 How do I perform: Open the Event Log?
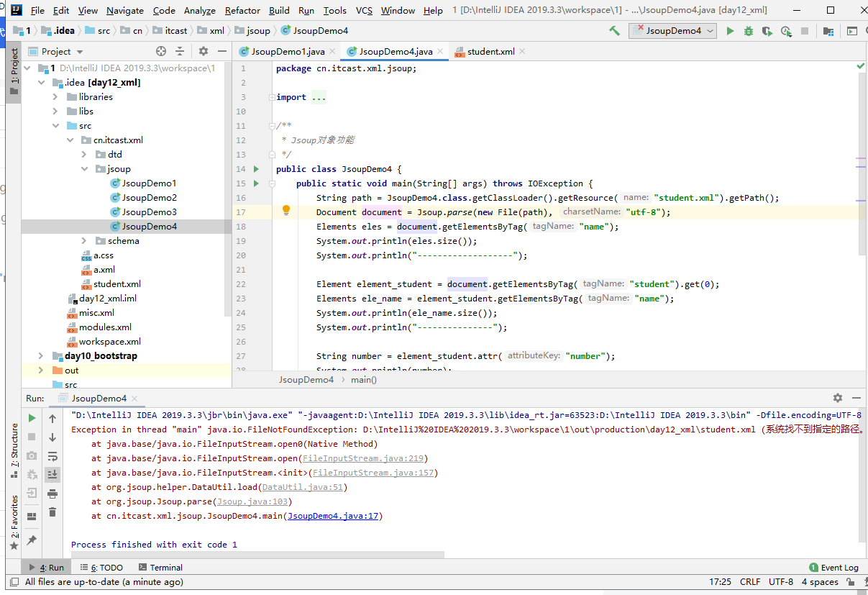pos(833,568)
